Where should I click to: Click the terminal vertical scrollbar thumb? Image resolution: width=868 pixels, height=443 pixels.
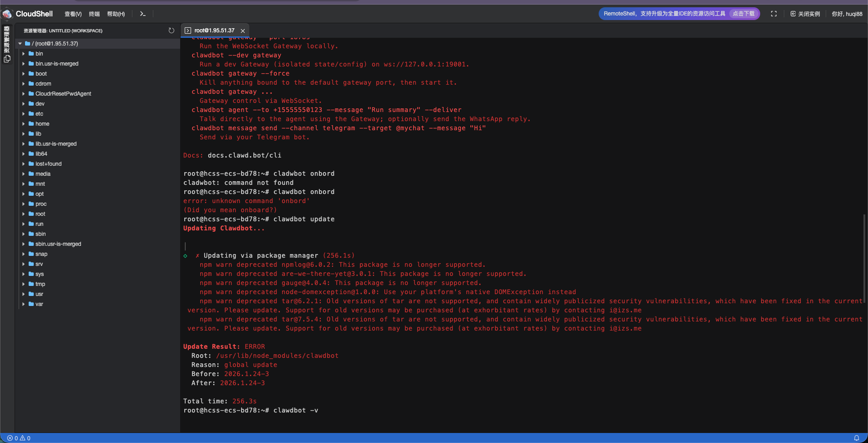[x=864, y=259]
